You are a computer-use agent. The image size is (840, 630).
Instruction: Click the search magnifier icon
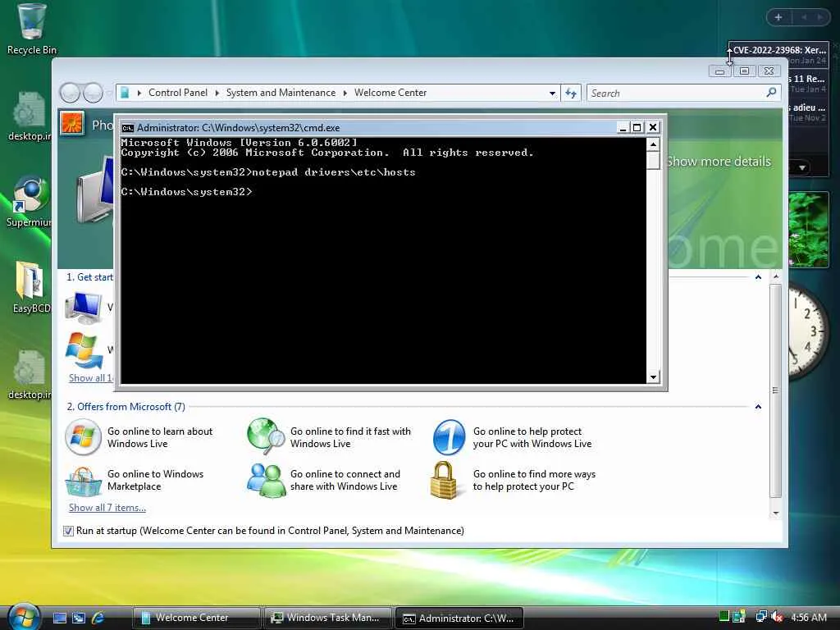coord(771,93)
